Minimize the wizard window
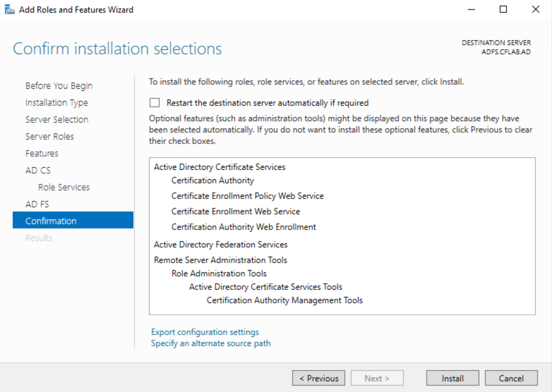This screenshot has width=552, height=392. click(x=471, y=9)
